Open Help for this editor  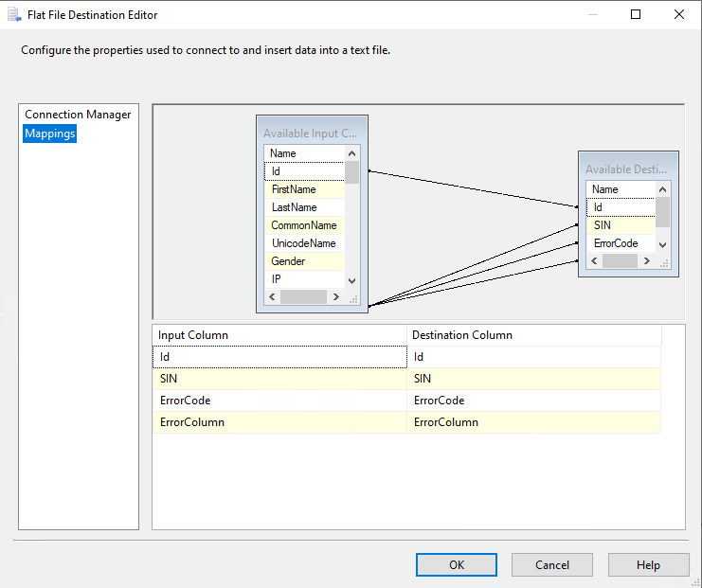pyautogui.click(x=648, y=565)
